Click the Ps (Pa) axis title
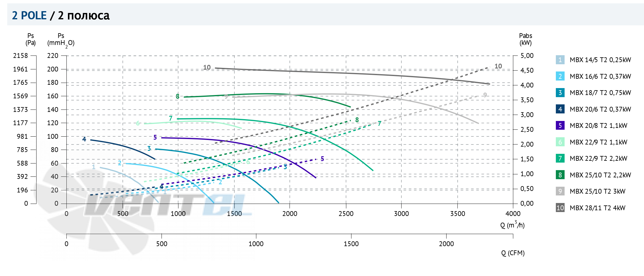 (30, 39)
